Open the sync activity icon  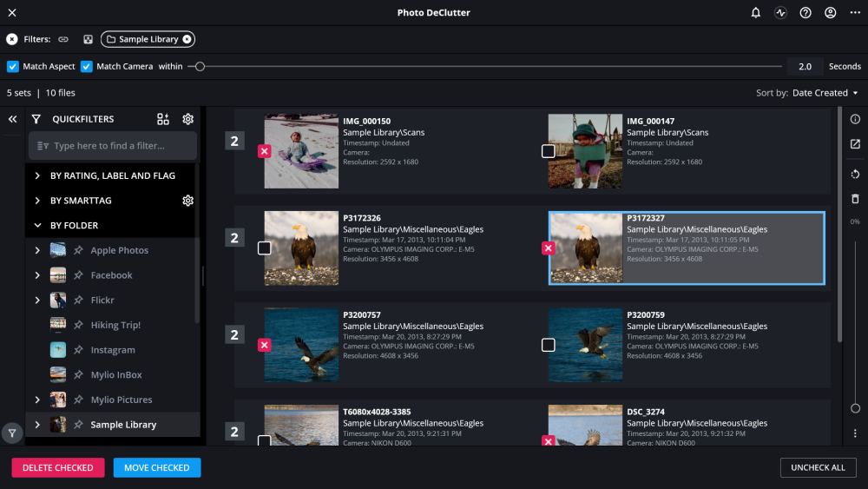coord(780,13)
